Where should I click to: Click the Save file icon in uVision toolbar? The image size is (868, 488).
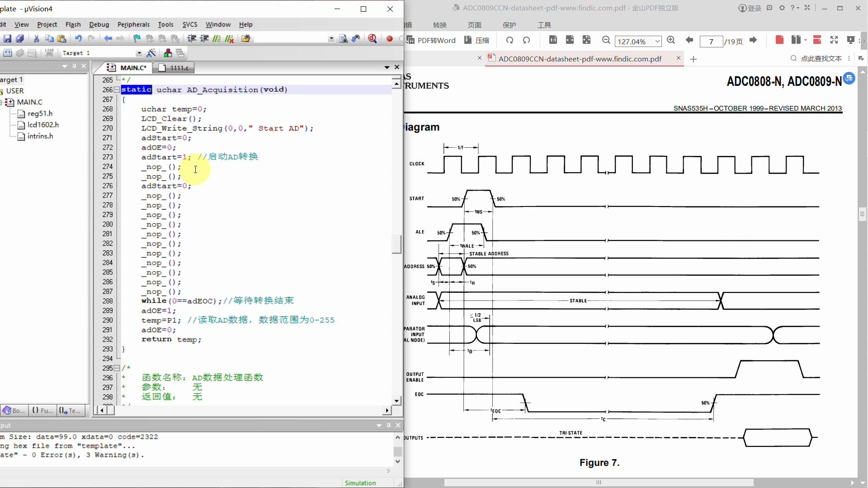click(7, 39)
